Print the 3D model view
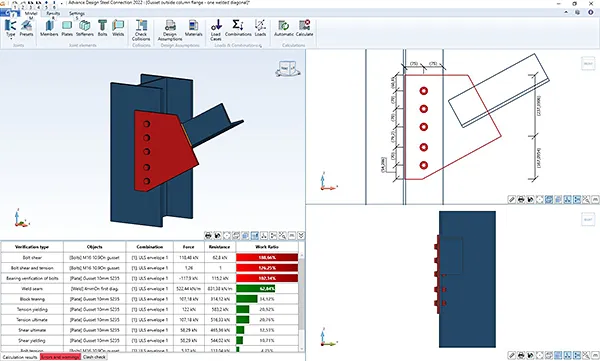The width and height of the screenshot is (600, 361). pyautogui.click(x=208, y=235)
